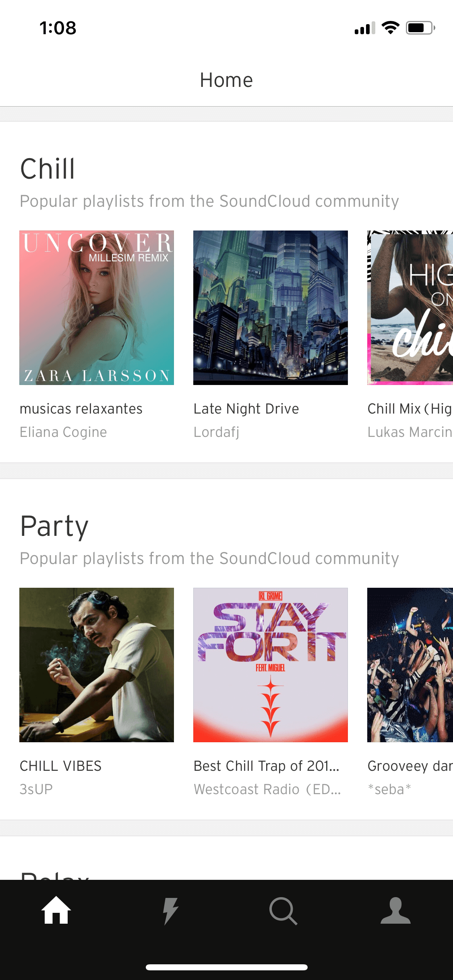Open Lordafj's profile name
This screenshot has width=453, height=980.
point(217,432)
